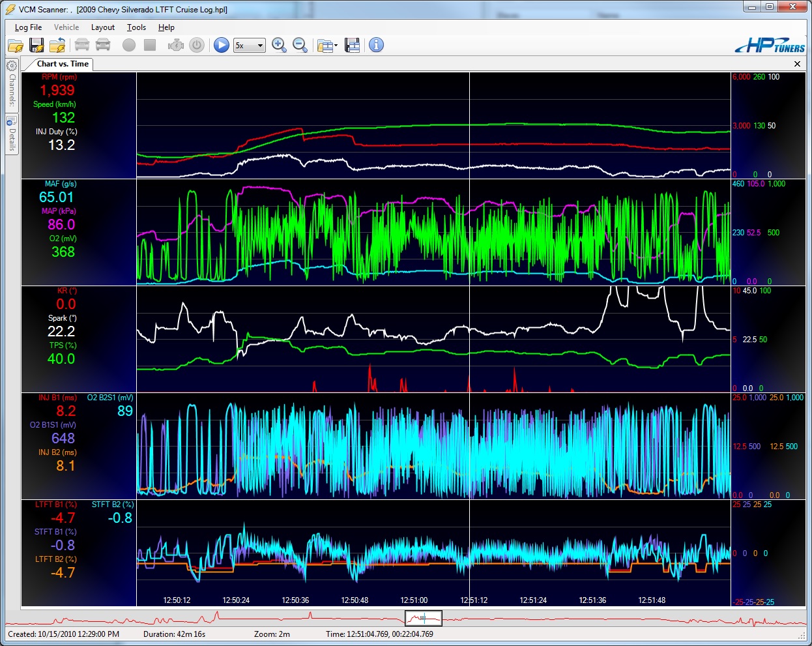The image size is (812, 646).
Task: Click the Details panel icon on the sidebar
Action: pyautogui.click(x=12, y=121)
